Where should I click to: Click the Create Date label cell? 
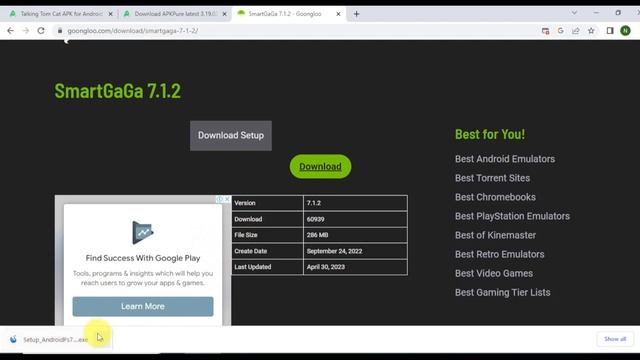[267, 251]
